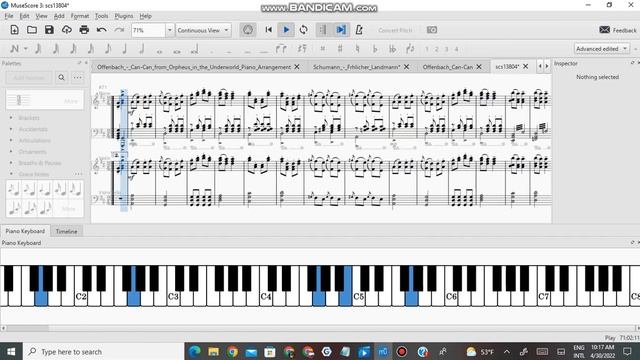Start playback with the Play button
The height and width of the screenshot is (360, 640).
click(286, 30)
